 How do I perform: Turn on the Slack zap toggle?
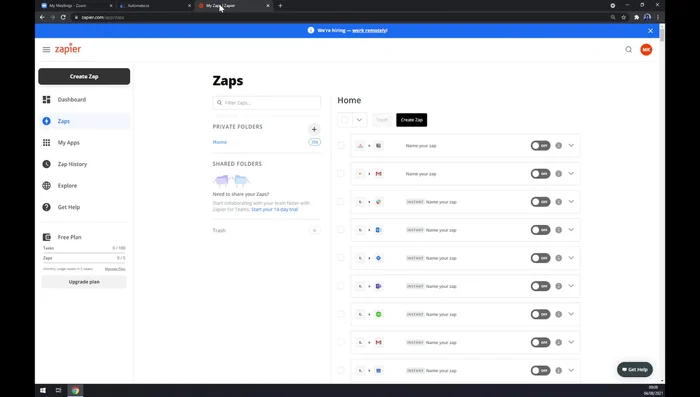540,202
